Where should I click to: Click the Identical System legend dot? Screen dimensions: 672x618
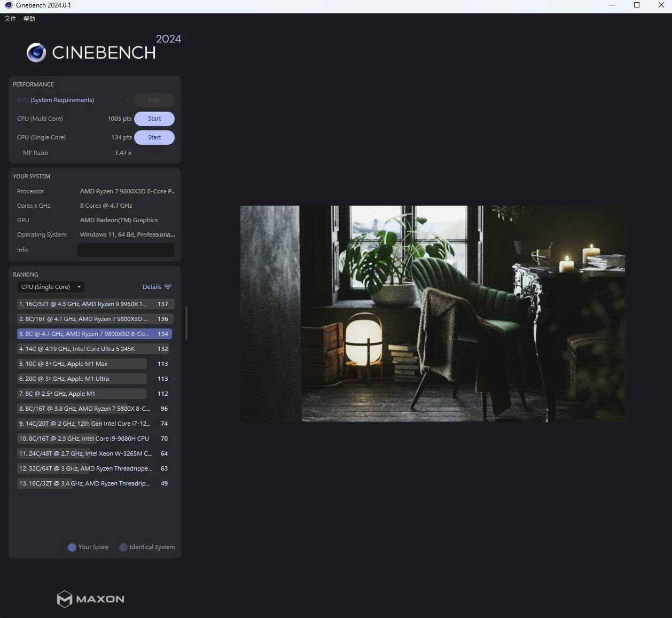coord(123,547)
